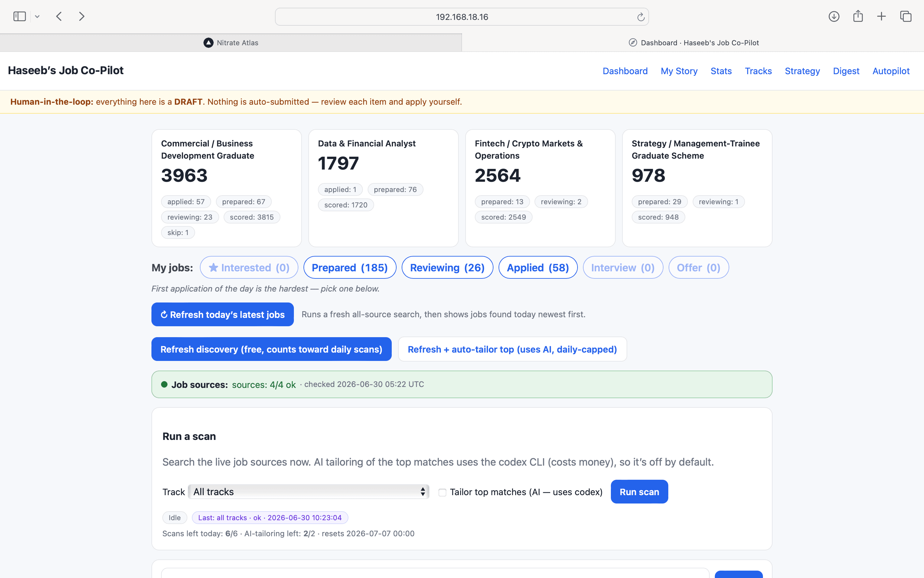Screen dimensions: 924x578
Task: Open the Dashboard nav link
Action: [625, 71]
